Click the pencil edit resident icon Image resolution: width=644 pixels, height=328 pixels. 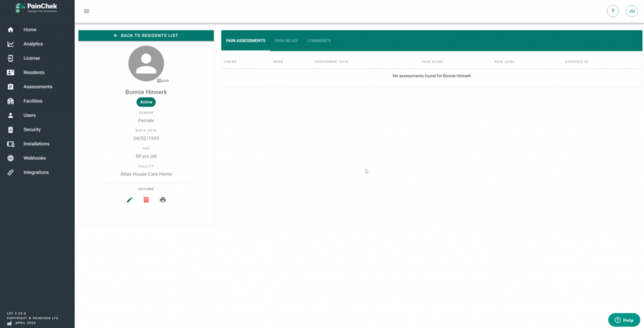pos(130,200)
